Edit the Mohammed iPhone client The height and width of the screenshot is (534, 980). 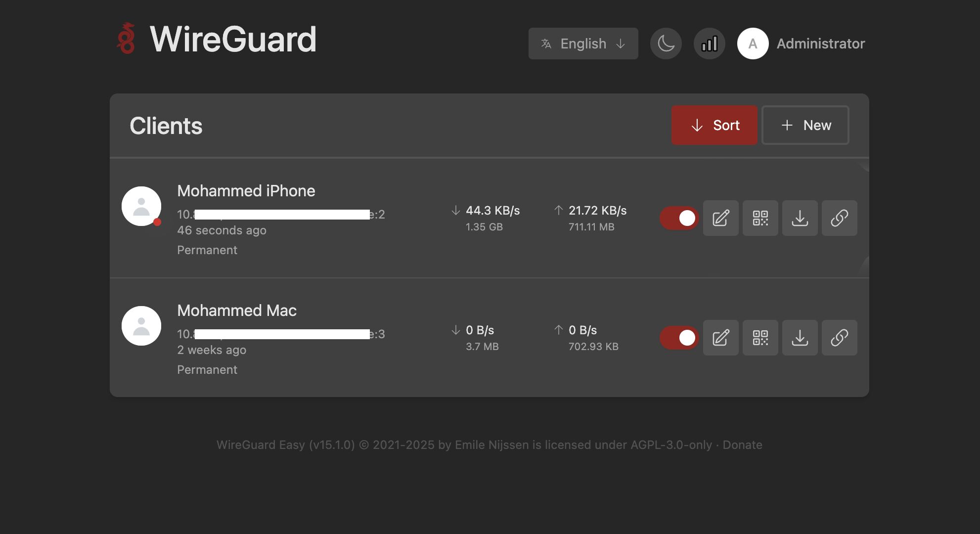click(720, 218)
